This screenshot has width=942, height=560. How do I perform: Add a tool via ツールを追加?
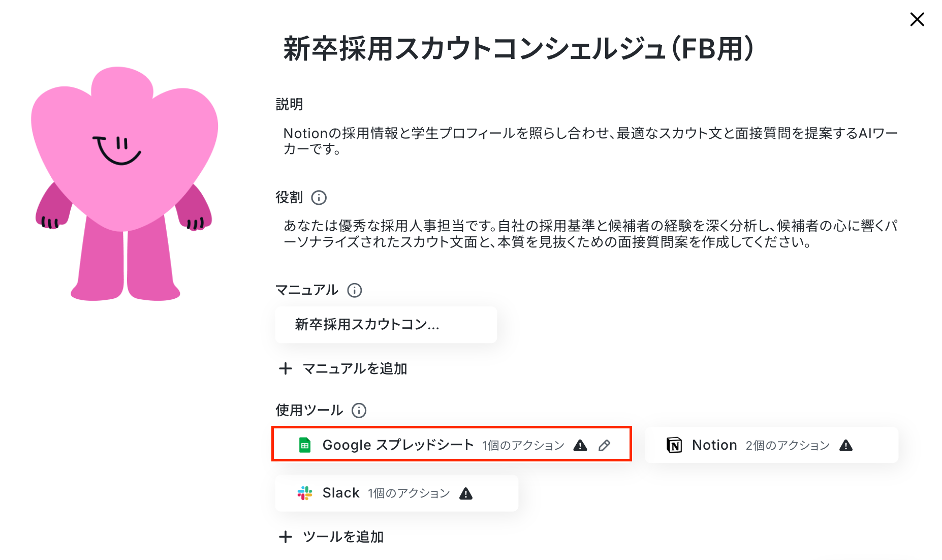click(x=331, y=537)
